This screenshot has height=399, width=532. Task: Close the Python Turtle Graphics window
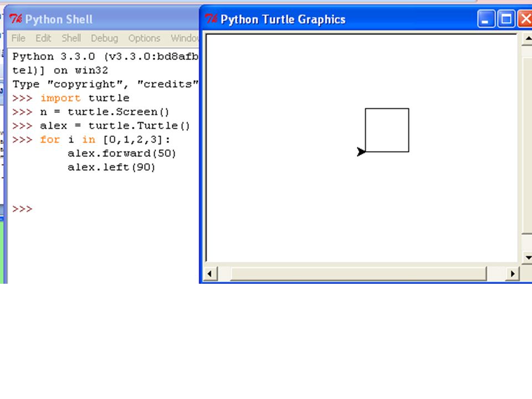[525, 19]
